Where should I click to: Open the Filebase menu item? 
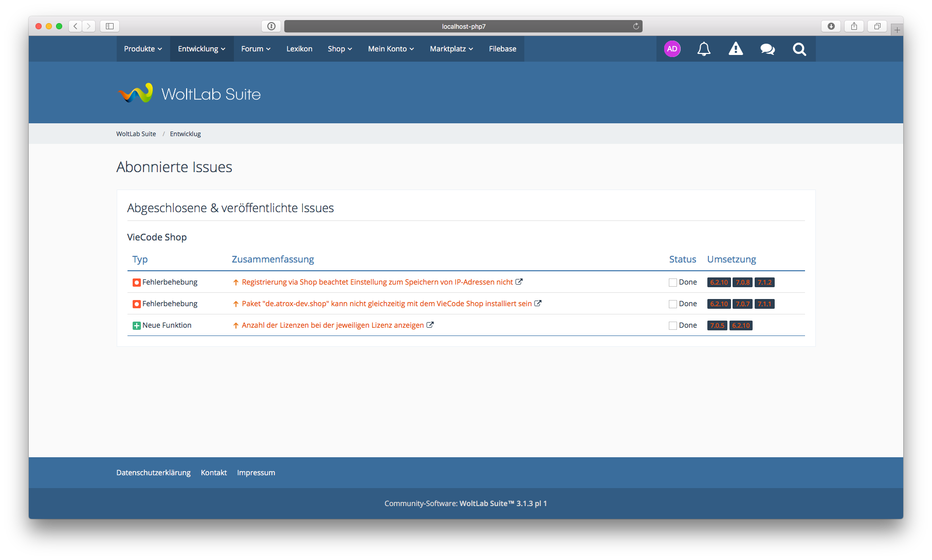tap(502, 49)
